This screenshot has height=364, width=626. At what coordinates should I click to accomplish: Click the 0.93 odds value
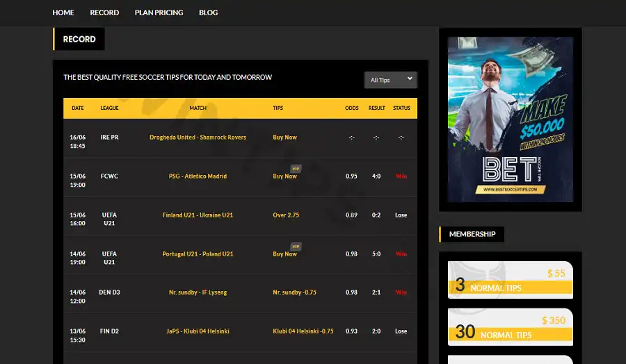pyautogui.click(x=351, y=331)
